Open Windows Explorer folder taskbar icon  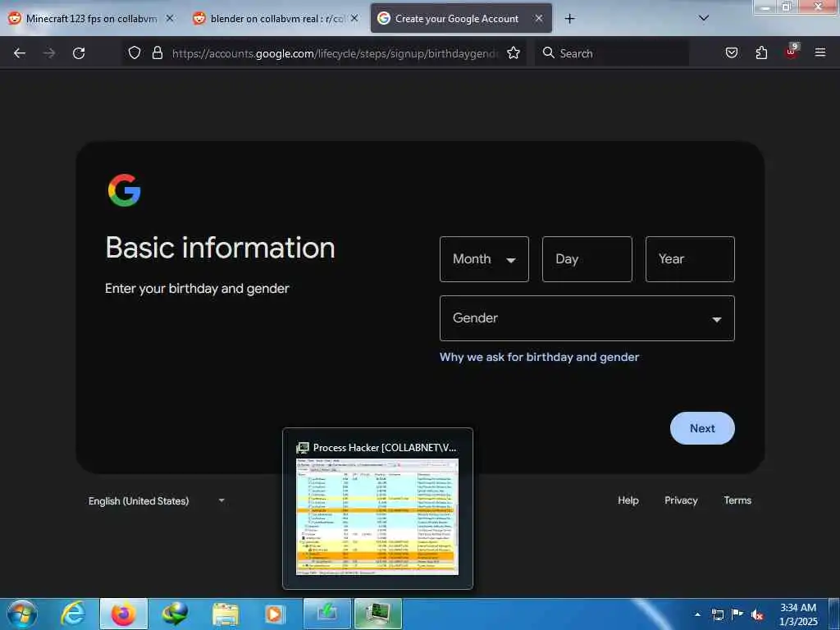226,614
